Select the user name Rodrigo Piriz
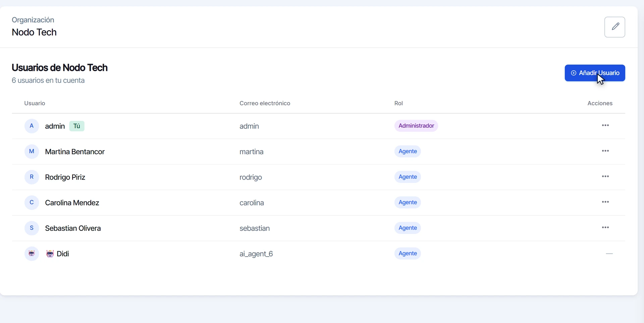644x323 pixels. 65,177
